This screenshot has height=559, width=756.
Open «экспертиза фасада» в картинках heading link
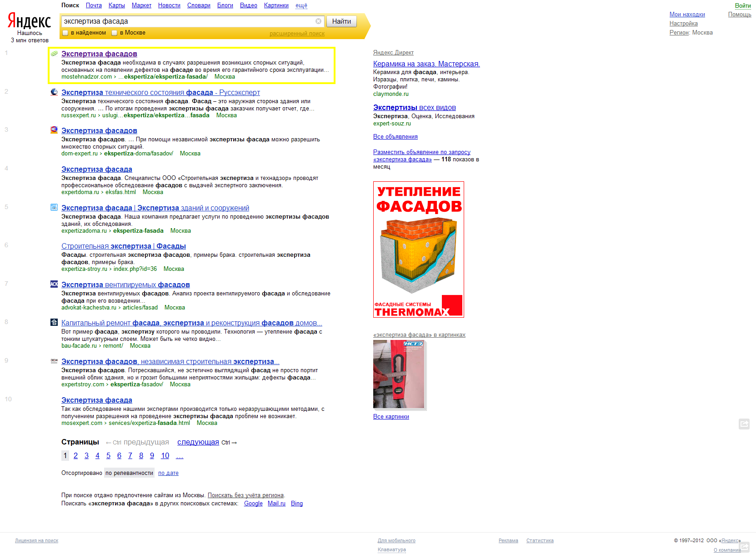coord(419,335)
